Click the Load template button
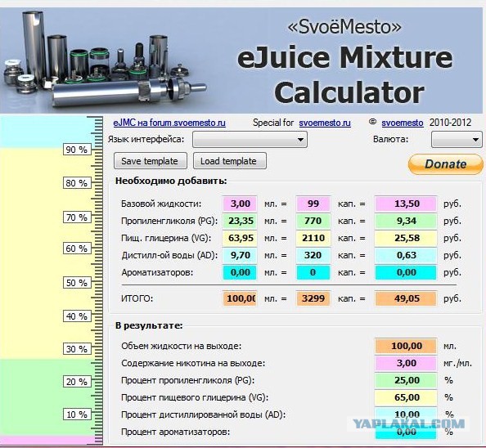This screenshot has height=448, width=486. click(230, 161)
